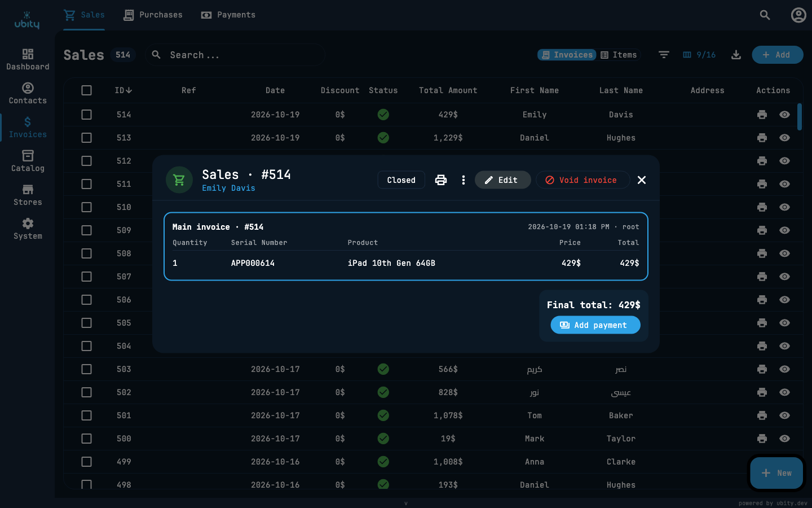Sort the table by ID column

click(x=123, y=90)
